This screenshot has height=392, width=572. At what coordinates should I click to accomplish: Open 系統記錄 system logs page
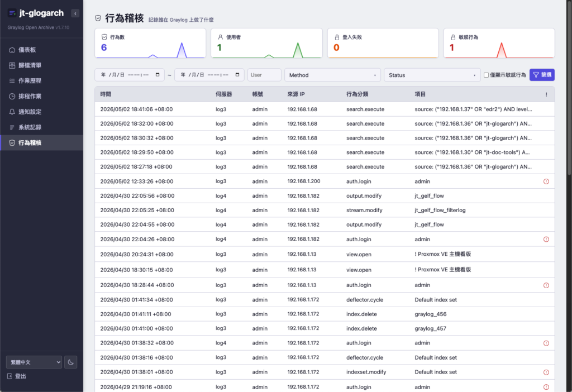pyautogui.click(x=41, y=127)
